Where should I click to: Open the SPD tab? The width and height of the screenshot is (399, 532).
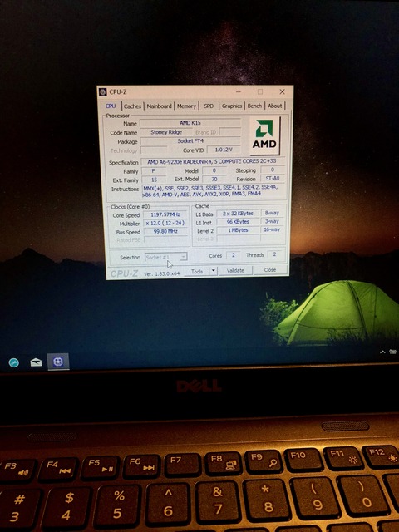point(209,106)
